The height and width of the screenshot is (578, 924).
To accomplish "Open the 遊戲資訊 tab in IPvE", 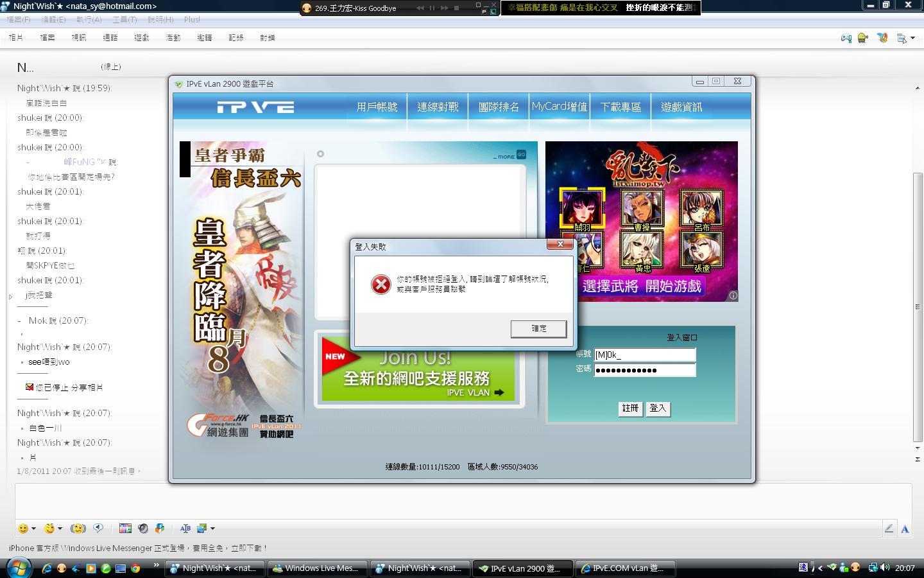I will click(x=681, y=107).
